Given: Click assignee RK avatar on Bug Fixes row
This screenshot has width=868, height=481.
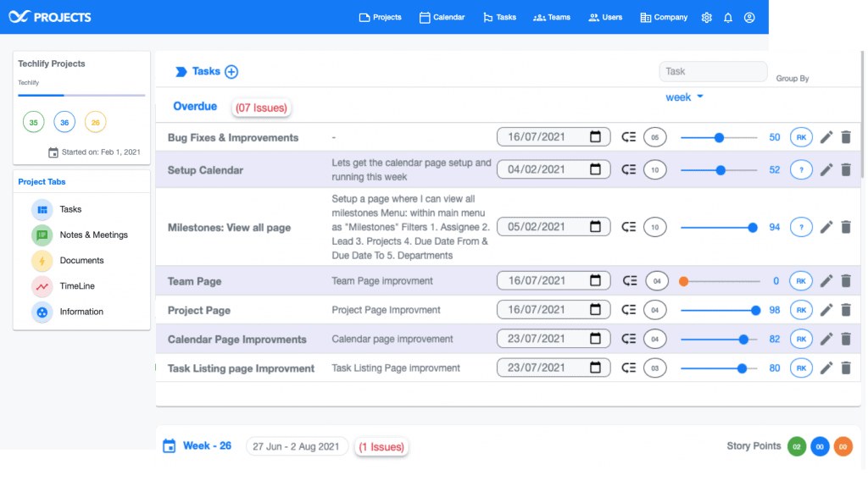Looking at the screenshot, I should coord(801,137).
